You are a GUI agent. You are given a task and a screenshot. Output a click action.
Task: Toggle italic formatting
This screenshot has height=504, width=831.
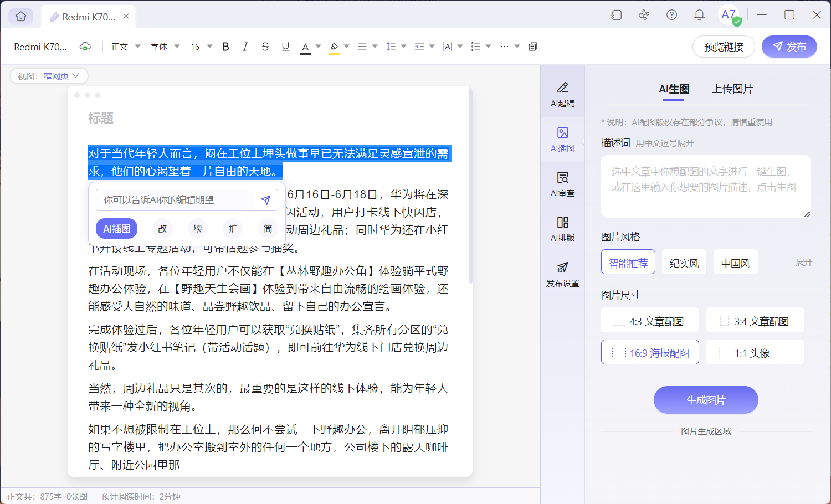(x=245, y=47)
